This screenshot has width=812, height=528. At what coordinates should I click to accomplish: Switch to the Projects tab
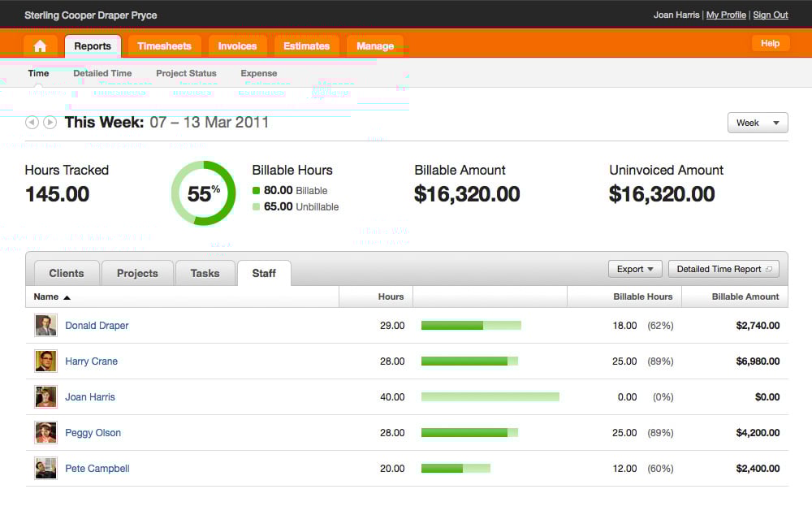137,273
